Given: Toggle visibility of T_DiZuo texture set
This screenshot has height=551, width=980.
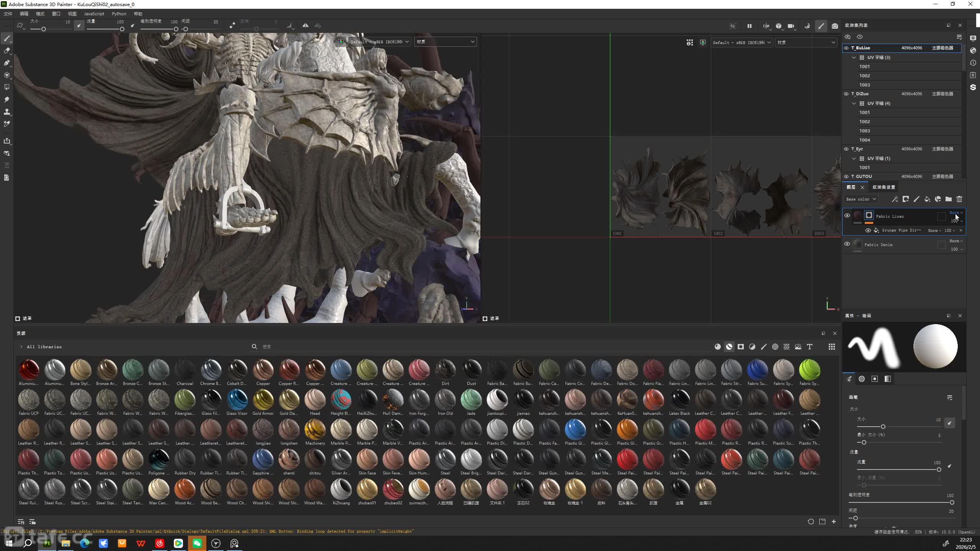Looking at the screenshot, I should [846, 94].
